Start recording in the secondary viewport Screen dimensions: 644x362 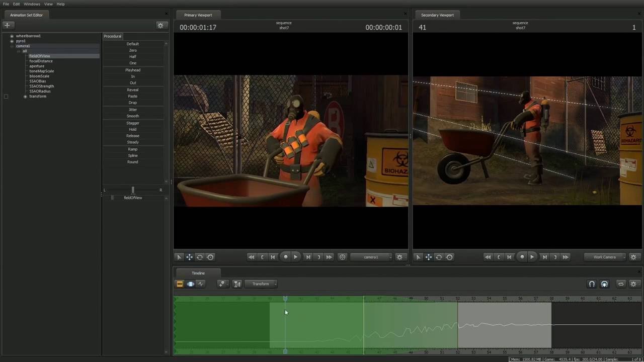pos(522,257)
